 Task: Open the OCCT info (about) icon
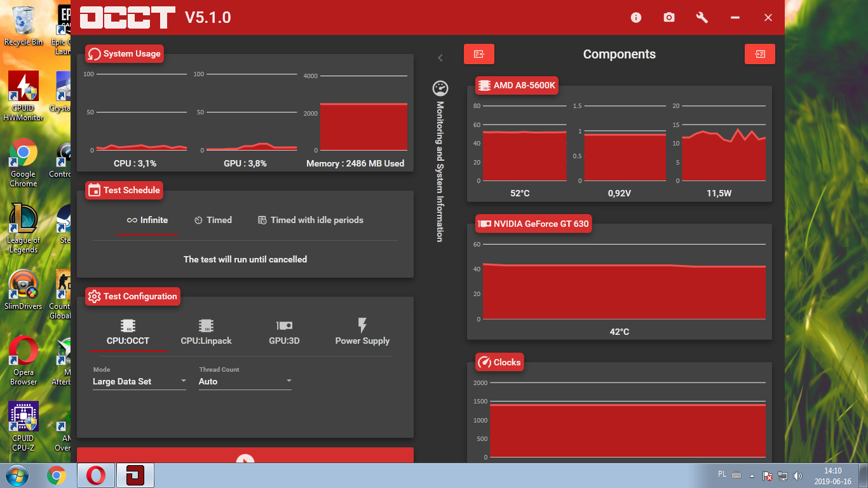coord(636,18)
